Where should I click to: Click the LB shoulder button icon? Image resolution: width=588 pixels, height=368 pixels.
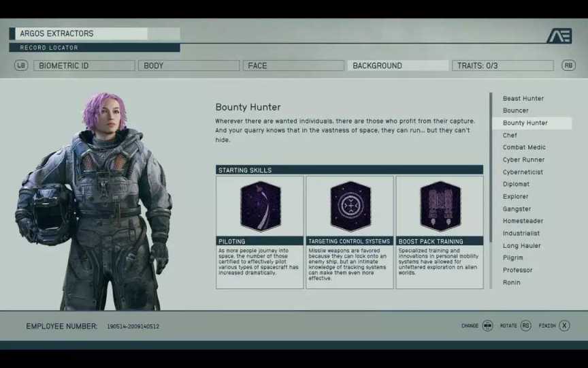point(21,65)
